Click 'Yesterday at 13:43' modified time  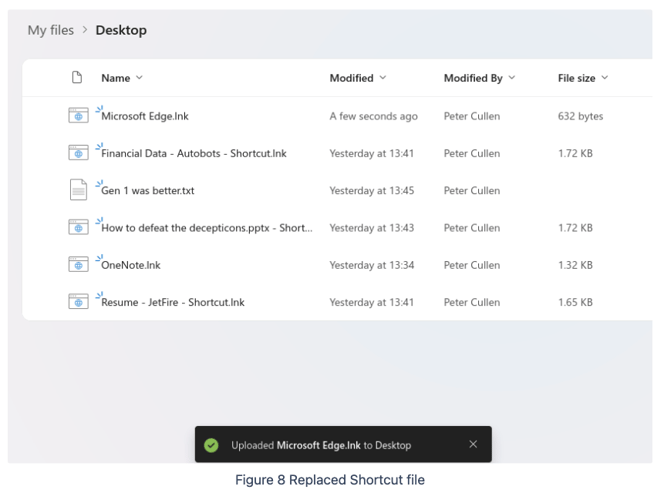coord(372,228)
